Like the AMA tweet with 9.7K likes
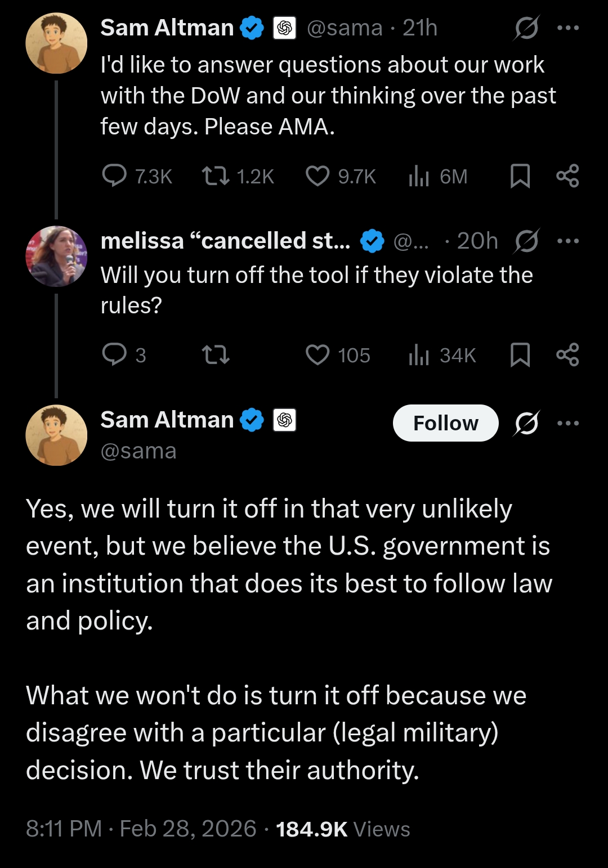Viewport: 608px width, 868px height. click(318, 176)
